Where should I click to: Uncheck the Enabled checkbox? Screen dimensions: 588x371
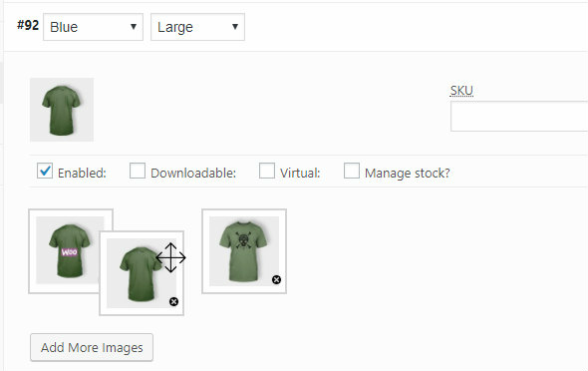[45, 171]
